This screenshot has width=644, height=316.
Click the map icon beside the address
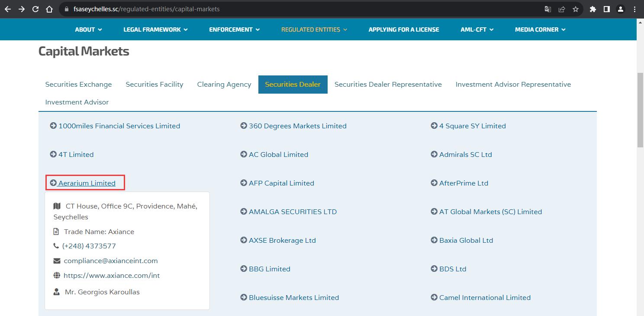pyautogui.click(x=57, y=206)
